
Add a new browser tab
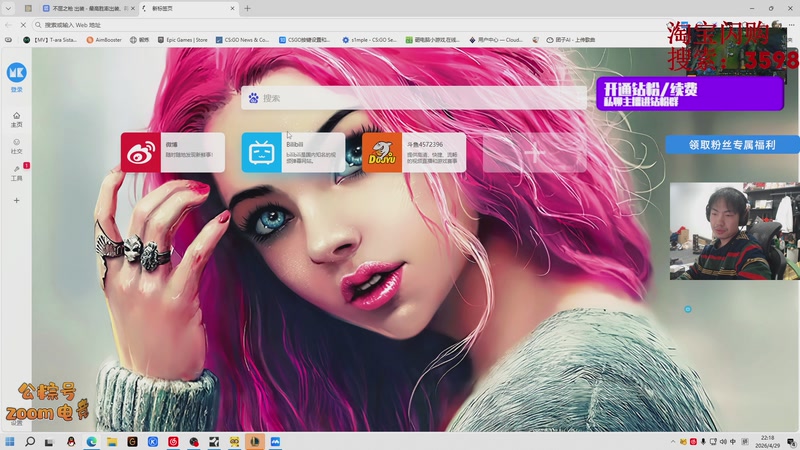247,8
